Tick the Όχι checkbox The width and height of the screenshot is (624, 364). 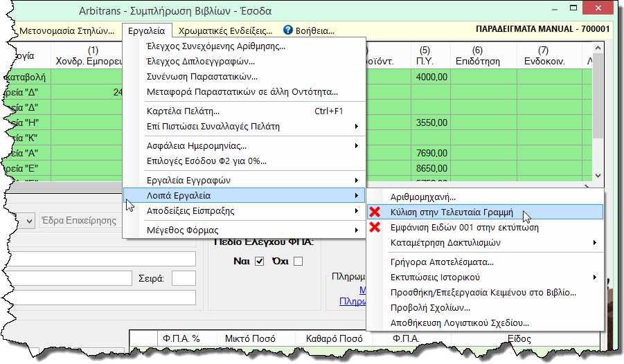coord(298,262)
